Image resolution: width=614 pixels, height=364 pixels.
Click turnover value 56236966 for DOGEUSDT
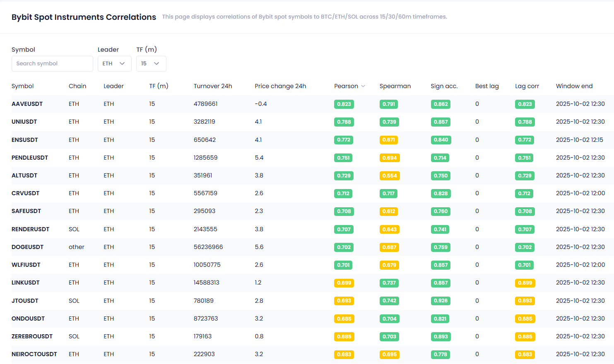tap(208, 247)
